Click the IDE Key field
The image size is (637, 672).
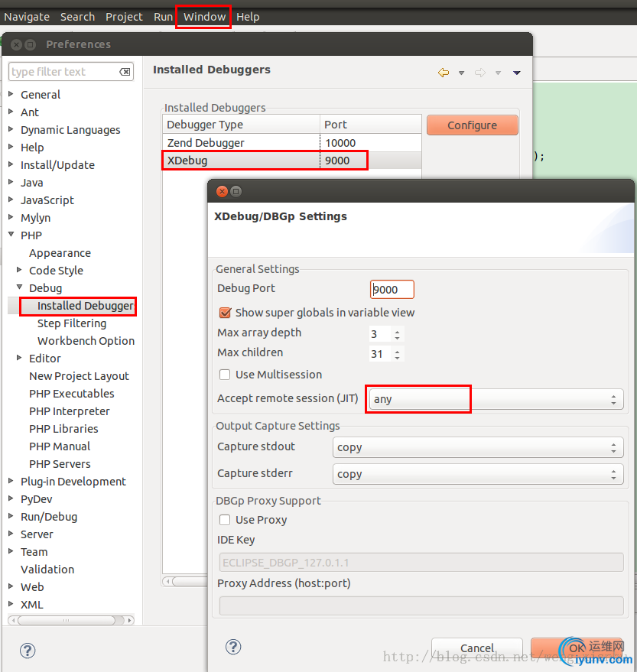point(421,562)
